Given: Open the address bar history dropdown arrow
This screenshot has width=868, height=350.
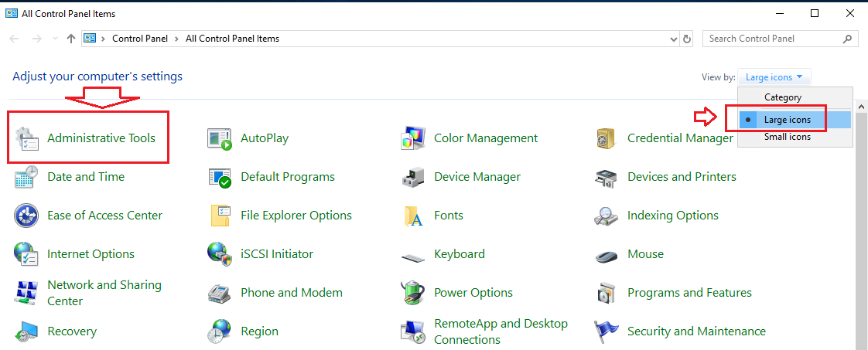Looking at the screenshot, I should click(x=673, y=39).
